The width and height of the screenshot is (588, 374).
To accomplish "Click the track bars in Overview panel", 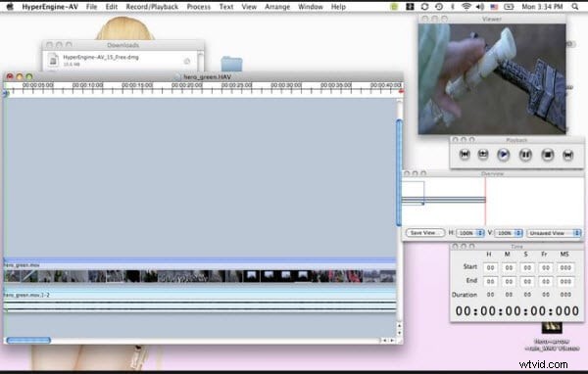I will click(x=444, y=200).
